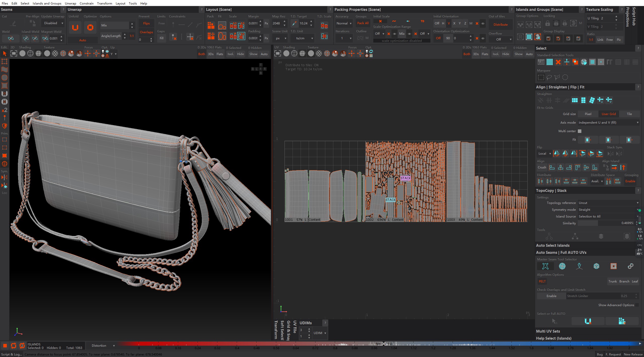Open the Tools menu
This screenshot has height=357, width=644.
coord(133,3)
